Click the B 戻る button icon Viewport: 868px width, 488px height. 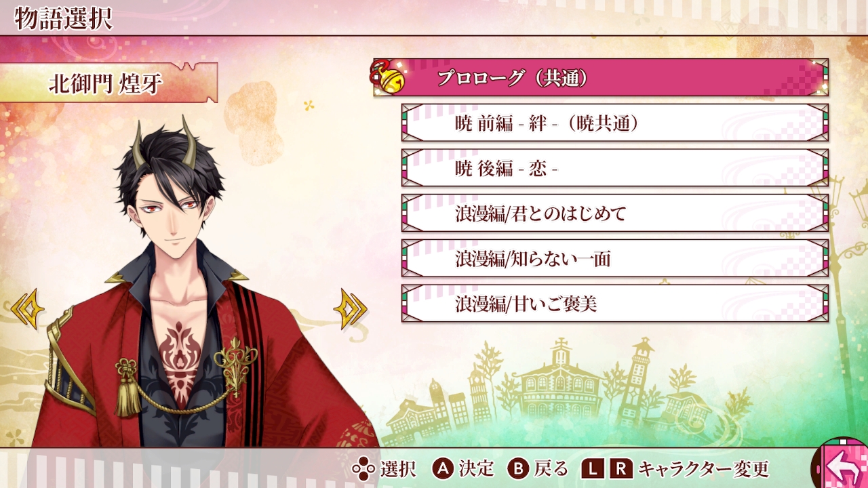(519, 468)
